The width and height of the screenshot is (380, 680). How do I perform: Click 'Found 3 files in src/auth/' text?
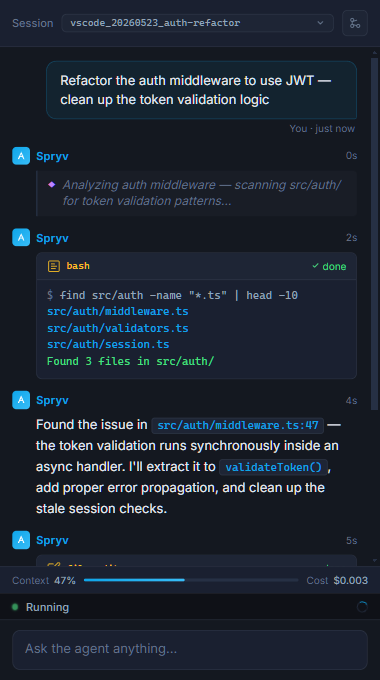[x=131, y=361]
